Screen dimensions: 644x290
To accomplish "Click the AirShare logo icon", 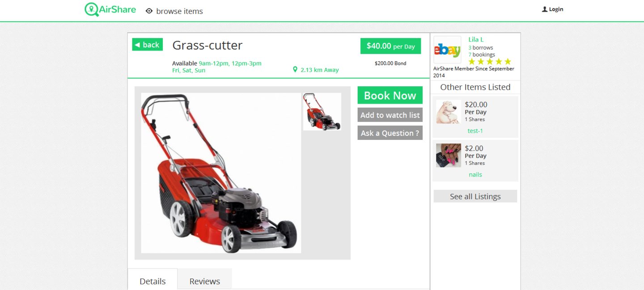I will point(92,9).
